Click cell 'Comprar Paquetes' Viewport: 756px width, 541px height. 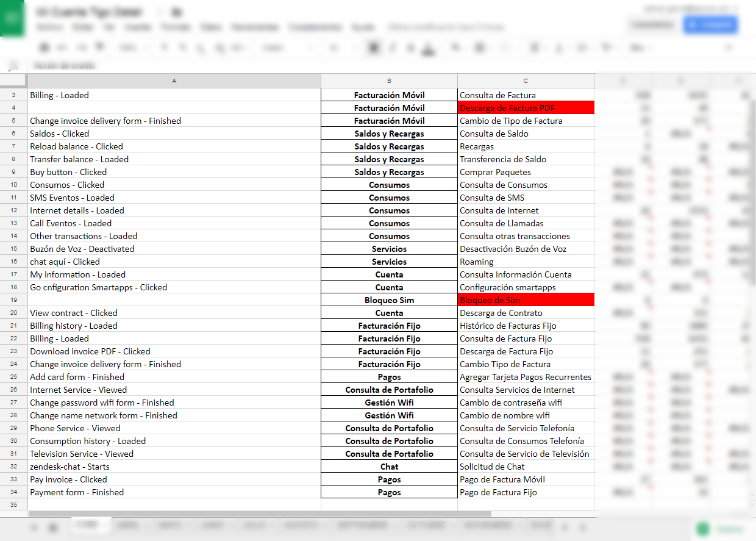click(x=526, y=172)
